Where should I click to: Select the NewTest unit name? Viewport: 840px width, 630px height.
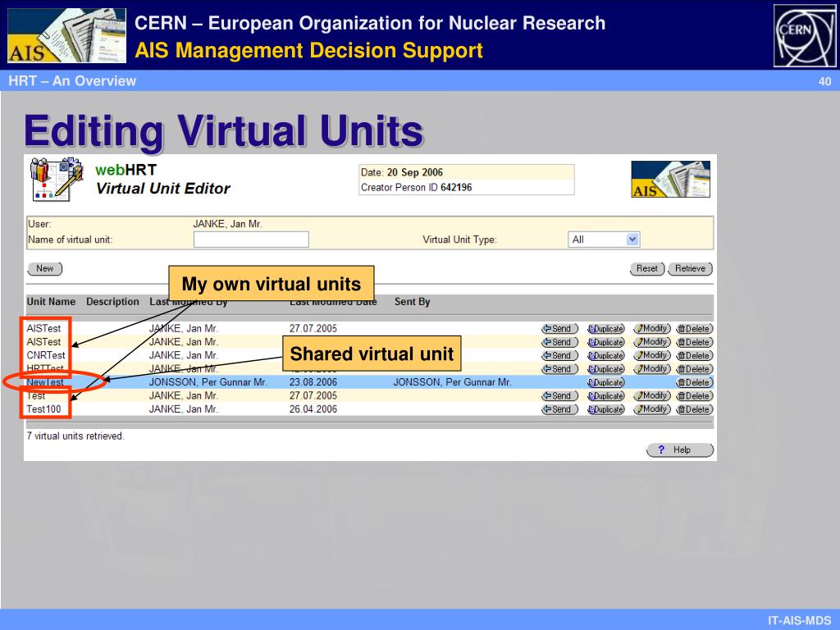coord(45,382)
